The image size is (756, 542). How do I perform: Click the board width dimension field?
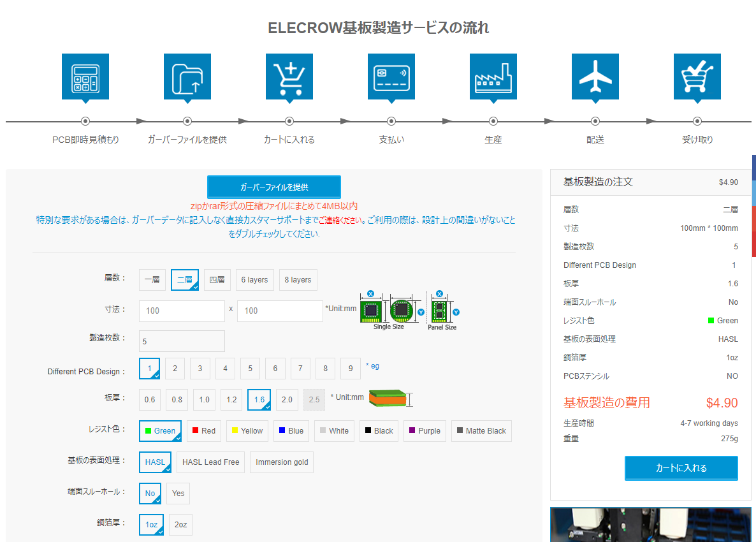[182, 311]
